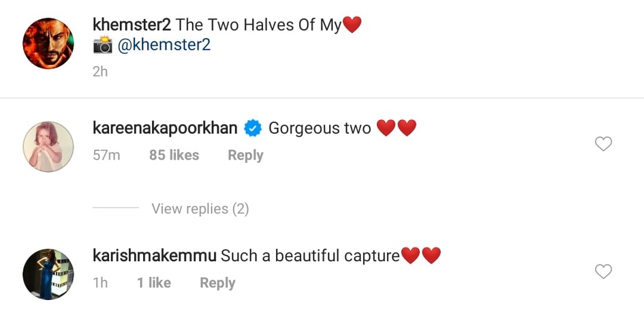Open karishmakemmu's profile avatar

(x=48, y=275)
